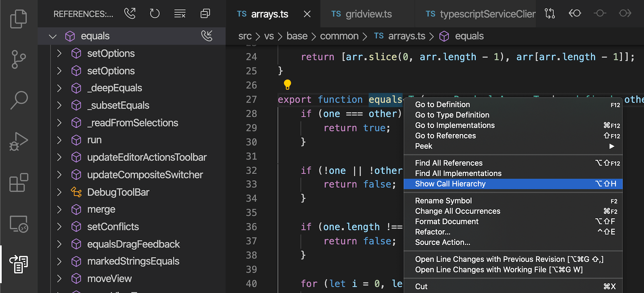Open the Search view icon
Viewport: 644px width, 293px height.
click(19, 100)
